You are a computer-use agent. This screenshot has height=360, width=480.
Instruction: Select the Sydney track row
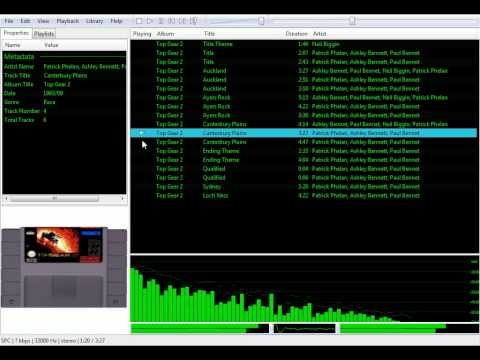(303, 187)
